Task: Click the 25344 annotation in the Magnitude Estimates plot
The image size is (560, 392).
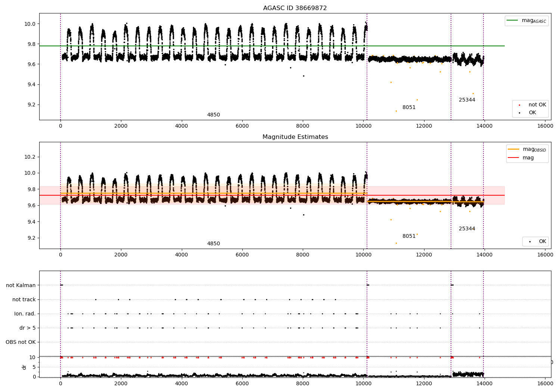Action: 467,229
